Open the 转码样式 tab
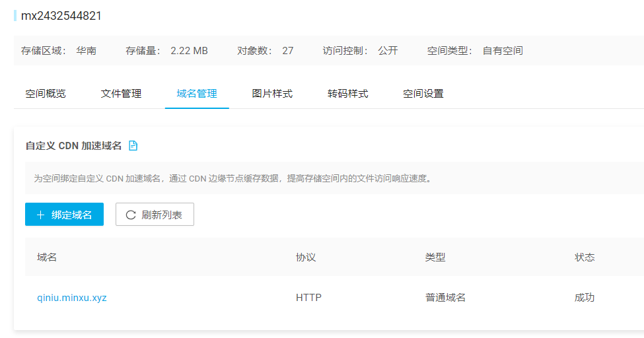This screenshot has width=644, height=338. point(348,94)
